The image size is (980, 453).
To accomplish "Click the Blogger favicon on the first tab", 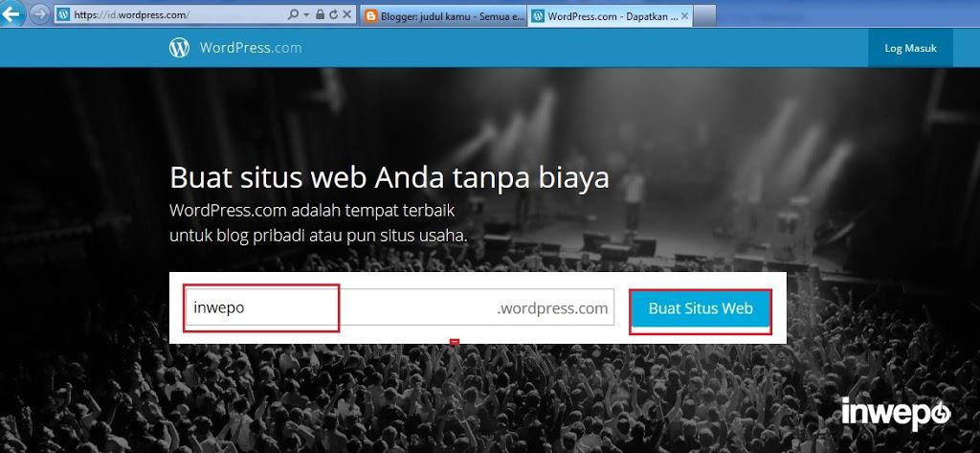I will click(x=371, y=16).
